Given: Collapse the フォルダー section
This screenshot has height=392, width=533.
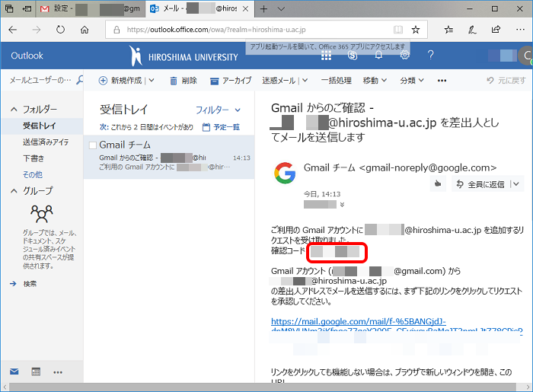Looking at the screenshot, I should (x=14, y=110).
